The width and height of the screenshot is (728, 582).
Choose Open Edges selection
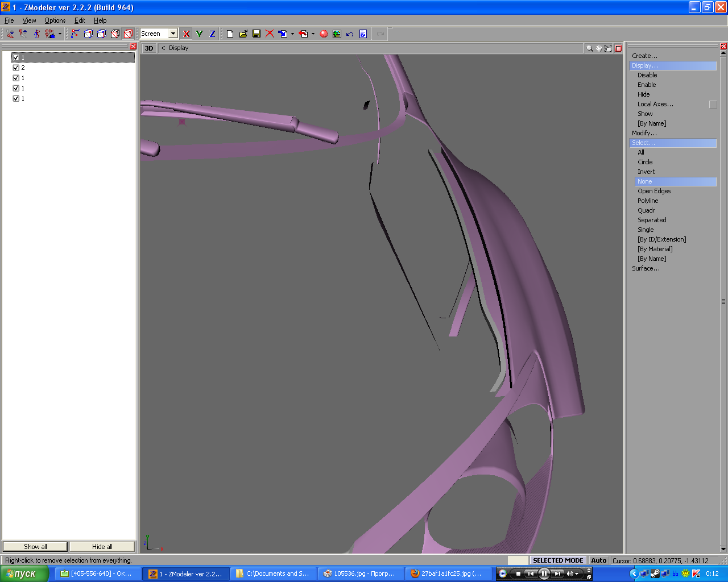(654, 191)
